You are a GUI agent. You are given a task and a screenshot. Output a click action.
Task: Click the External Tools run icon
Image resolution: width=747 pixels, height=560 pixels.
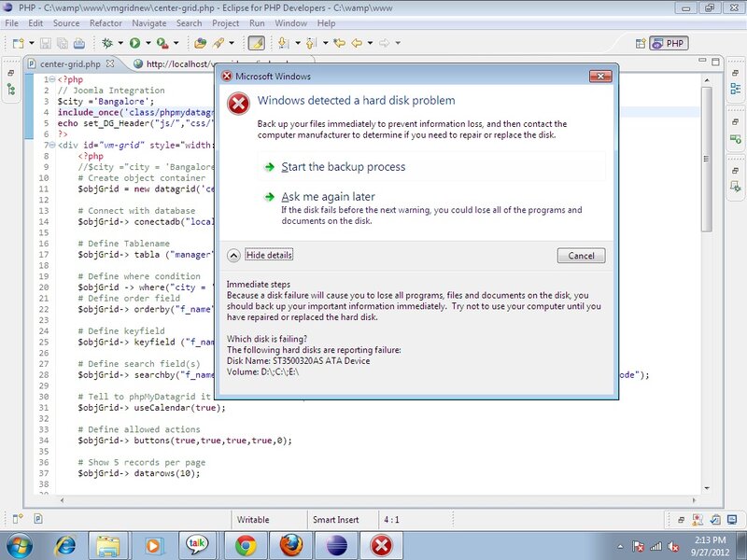pyautogui.click(x=162, y=43)
